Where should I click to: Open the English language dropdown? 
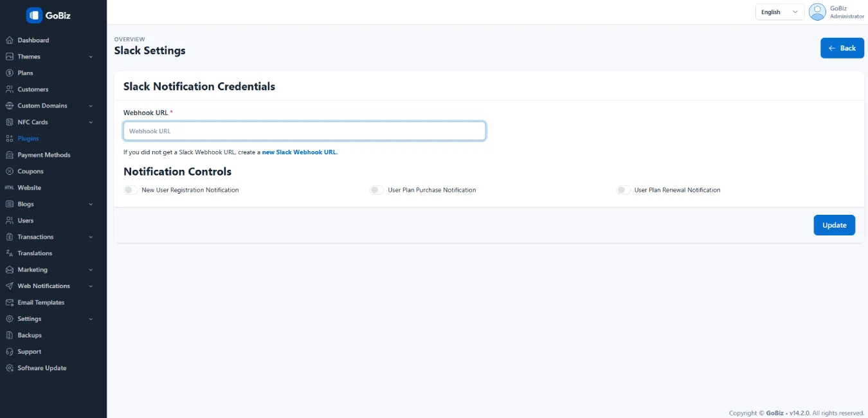pos(779,12)
